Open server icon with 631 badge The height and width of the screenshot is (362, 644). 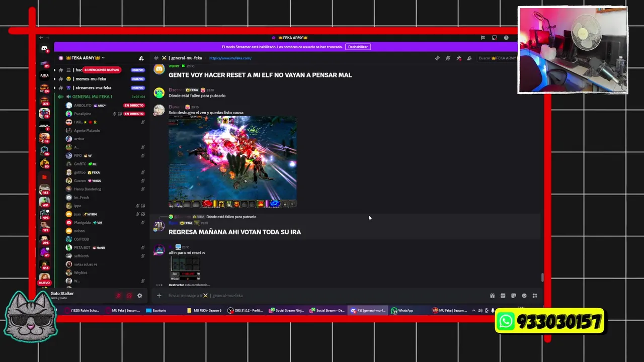click(x=44, y=201)
